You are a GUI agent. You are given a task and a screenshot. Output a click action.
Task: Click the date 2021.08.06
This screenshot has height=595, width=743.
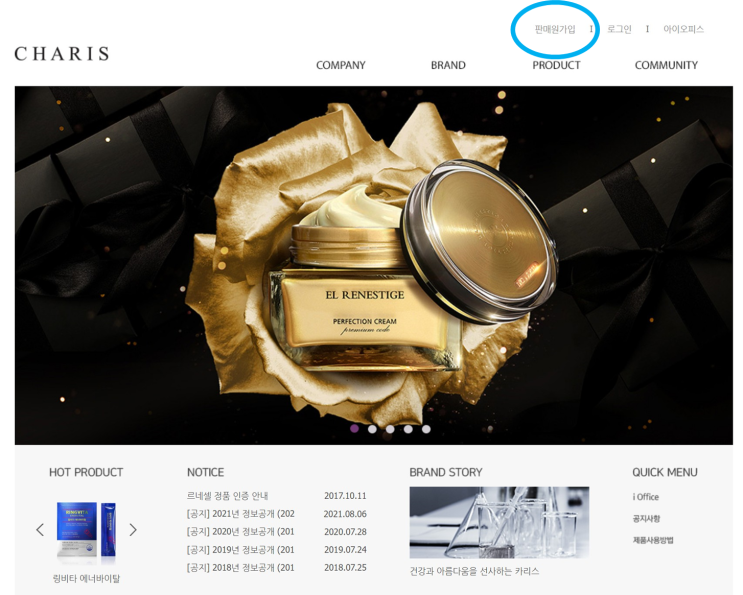pyautogui.click(x=345, y=514)
